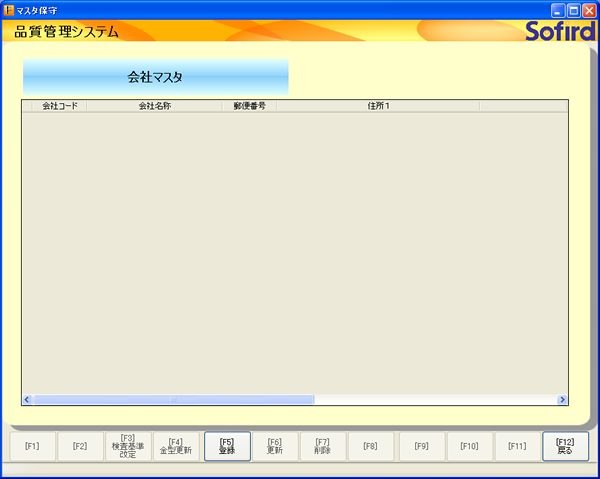This screenshot has height=479, width=600.
Task: Select the 会社コード column header
Action: point(59,105)
